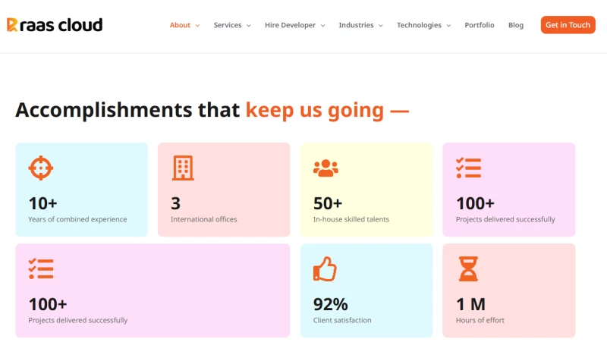The height and width of the screenshot is (364, 607).
Task: Click the hourglass icon
Action: point(468,268)
